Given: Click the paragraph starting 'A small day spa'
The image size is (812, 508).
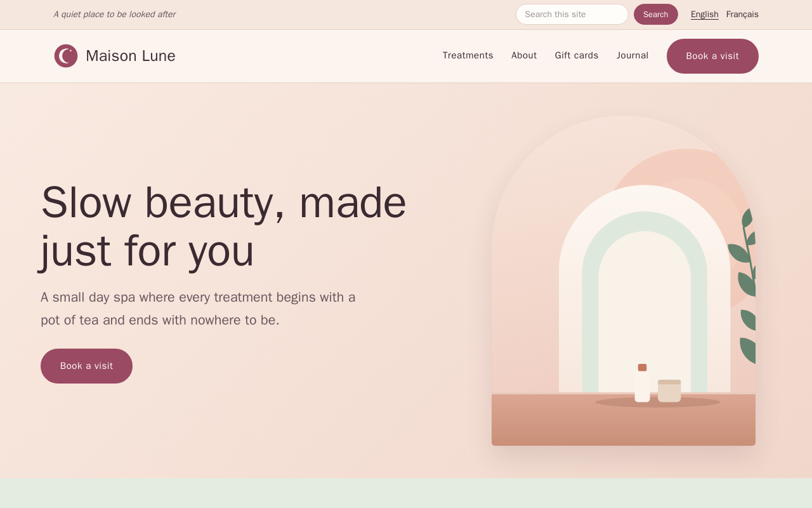Looking at the screenshot, I should coord(198,309).
